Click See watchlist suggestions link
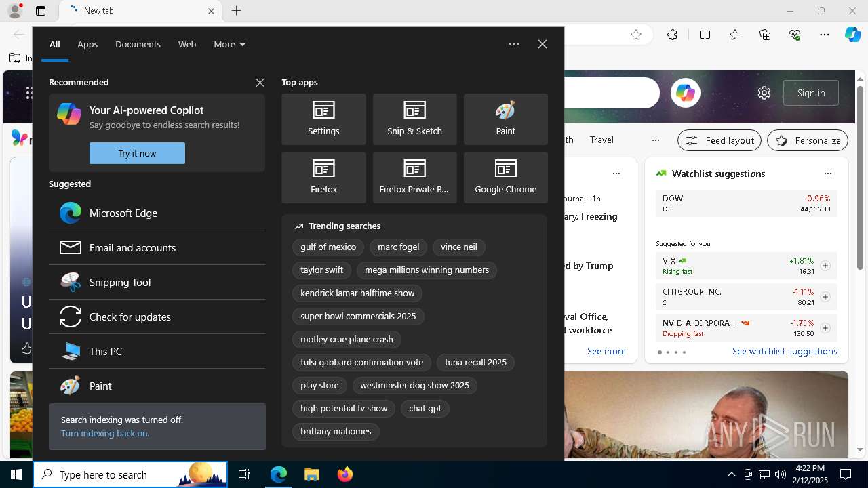 (785, 351)
